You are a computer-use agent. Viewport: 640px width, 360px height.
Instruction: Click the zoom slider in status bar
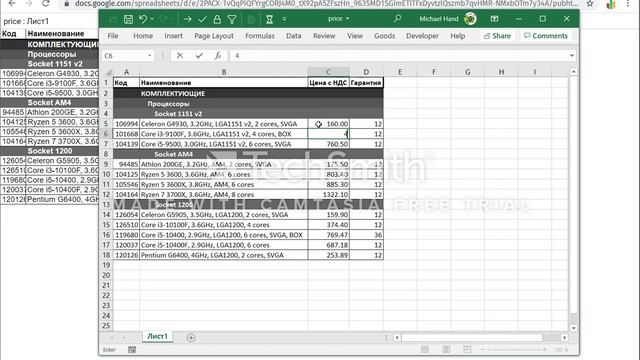coord(513,349)
